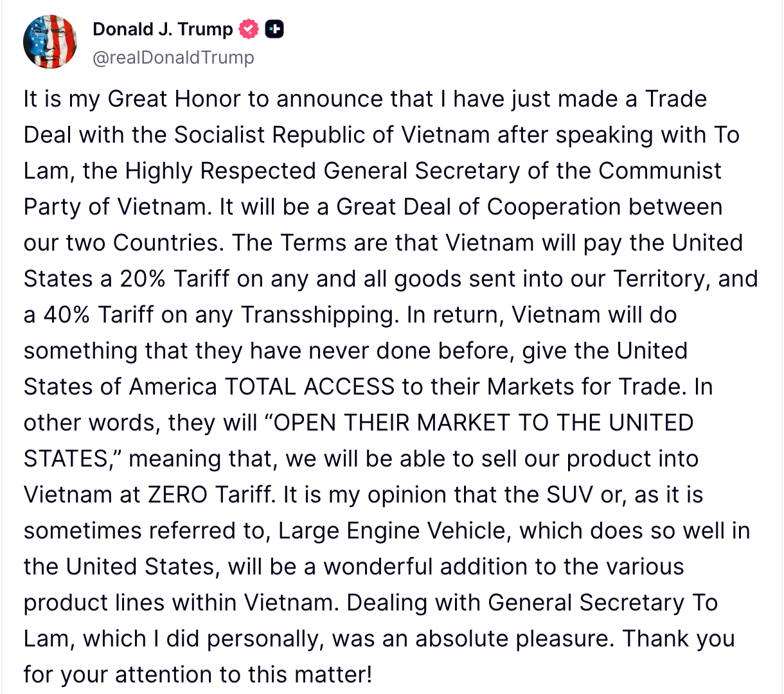Image resolution: width=784 pixels, height=694 pixels.
Task: Click the phrase "TOTAL ACCESS" in the post
Action: tap(309, 387)
